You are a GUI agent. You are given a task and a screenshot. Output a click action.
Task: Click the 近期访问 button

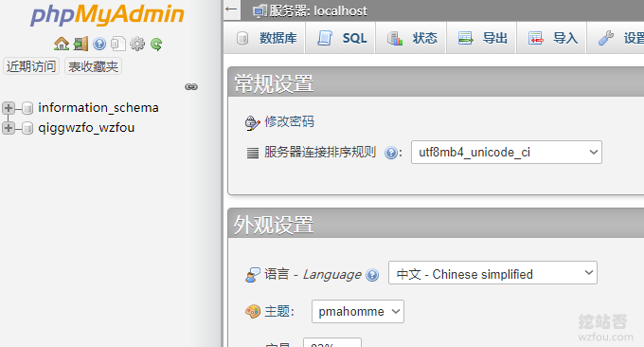31,66
